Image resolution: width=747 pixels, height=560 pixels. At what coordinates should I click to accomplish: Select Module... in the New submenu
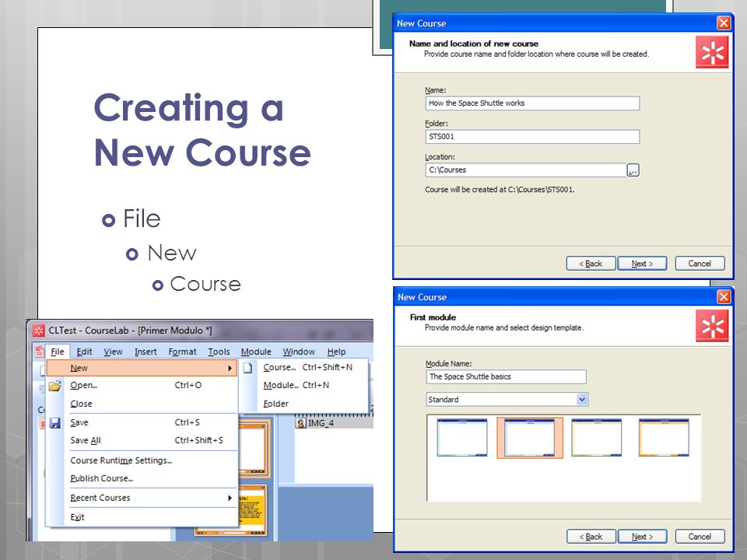[304, 385]
